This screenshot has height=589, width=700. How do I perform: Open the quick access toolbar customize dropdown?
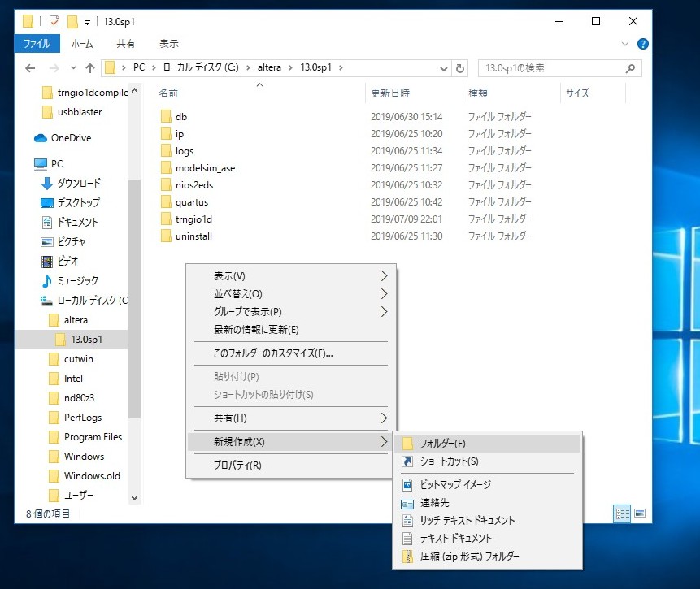tap(87, 22)
